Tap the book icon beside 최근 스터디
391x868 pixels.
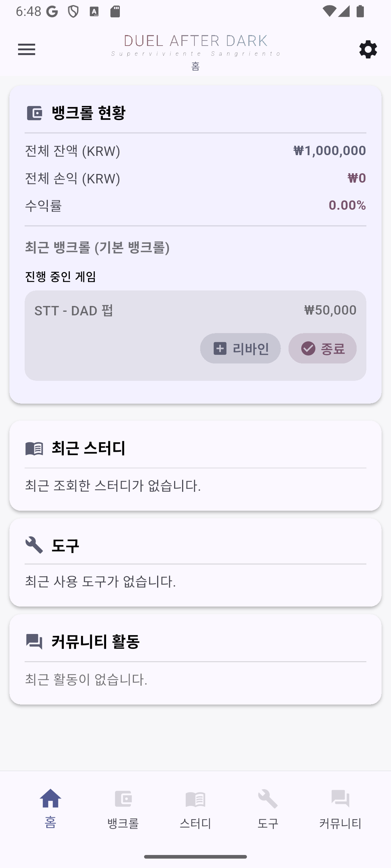[34, 448]
